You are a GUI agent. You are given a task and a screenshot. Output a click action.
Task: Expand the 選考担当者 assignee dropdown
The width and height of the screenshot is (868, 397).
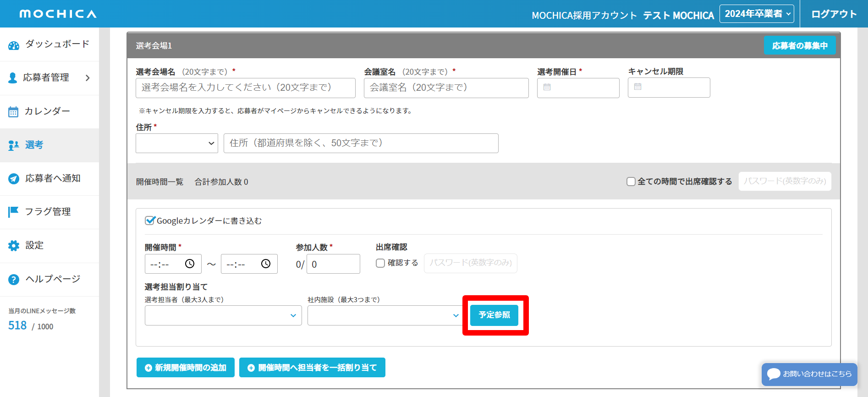223,315
